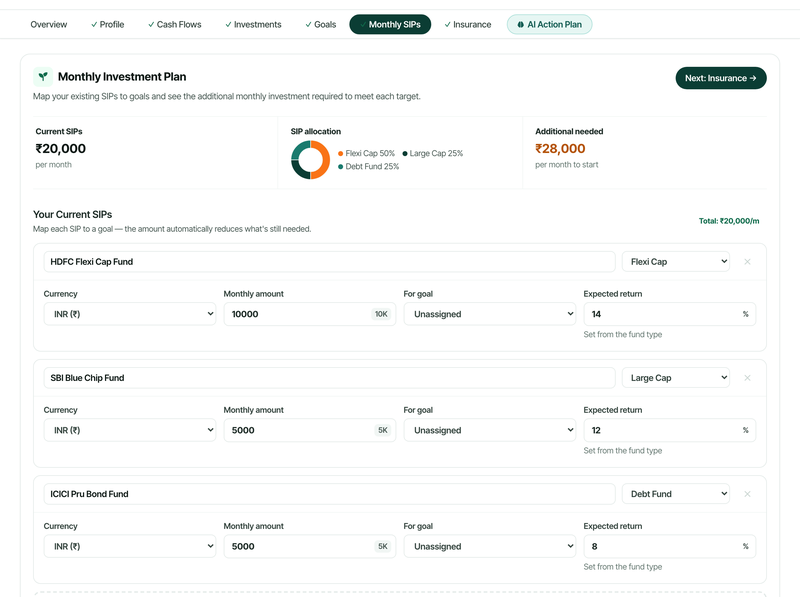Click Monthly amount field showing 10000

tap(310, 314)
